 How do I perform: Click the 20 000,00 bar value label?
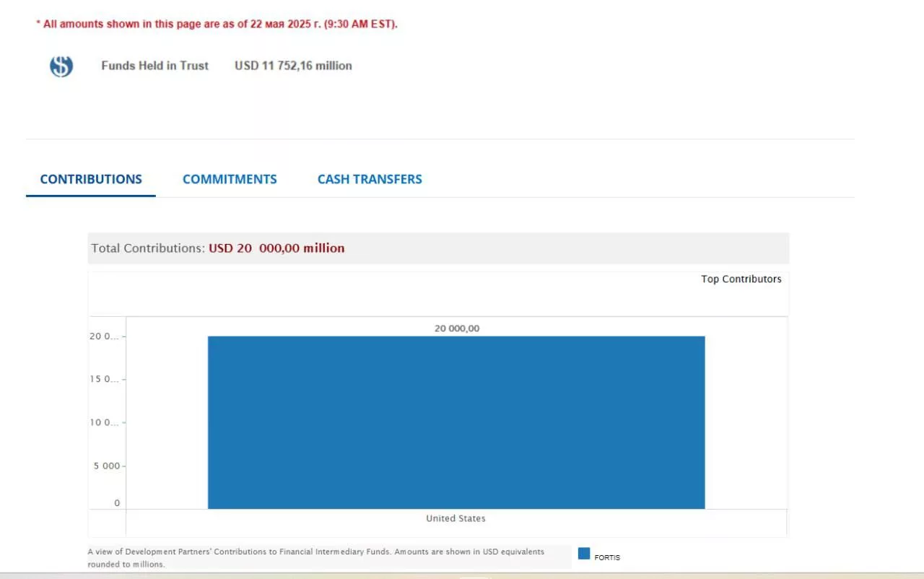tap(456, 328)
